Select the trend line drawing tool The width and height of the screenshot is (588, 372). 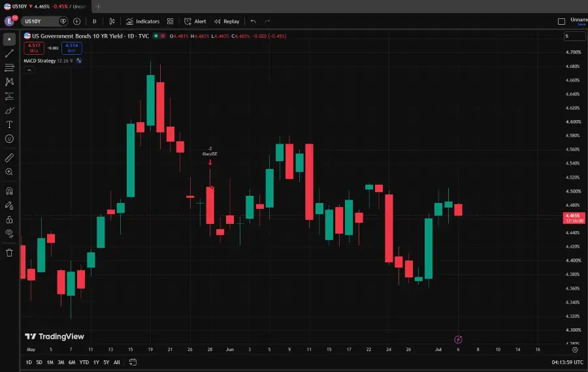coord(9,54)
